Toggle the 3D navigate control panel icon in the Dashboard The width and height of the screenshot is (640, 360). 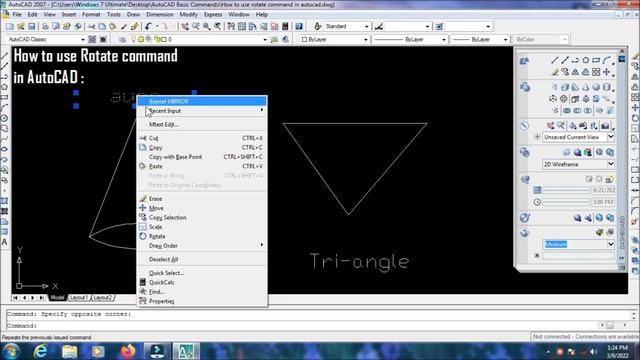524,126
